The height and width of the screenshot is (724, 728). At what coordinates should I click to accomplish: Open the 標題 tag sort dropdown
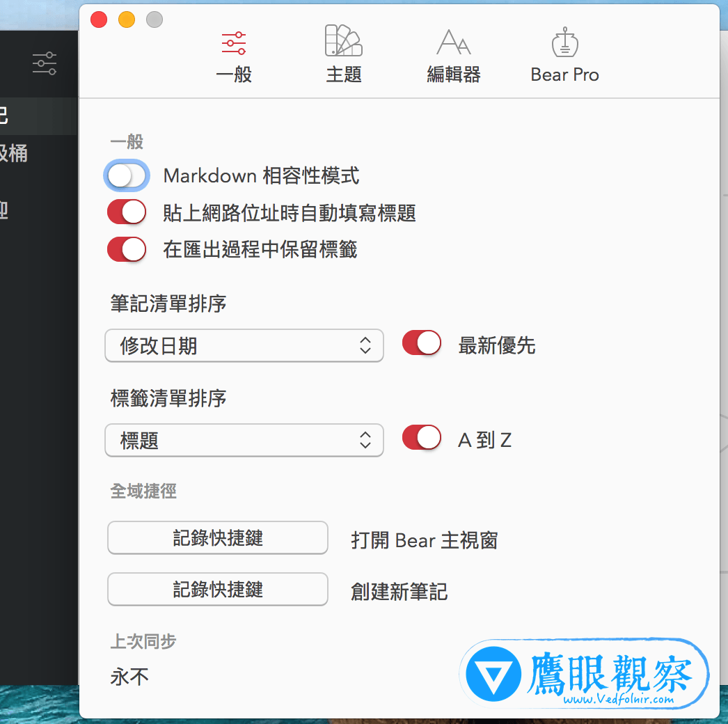click(244, 440)
